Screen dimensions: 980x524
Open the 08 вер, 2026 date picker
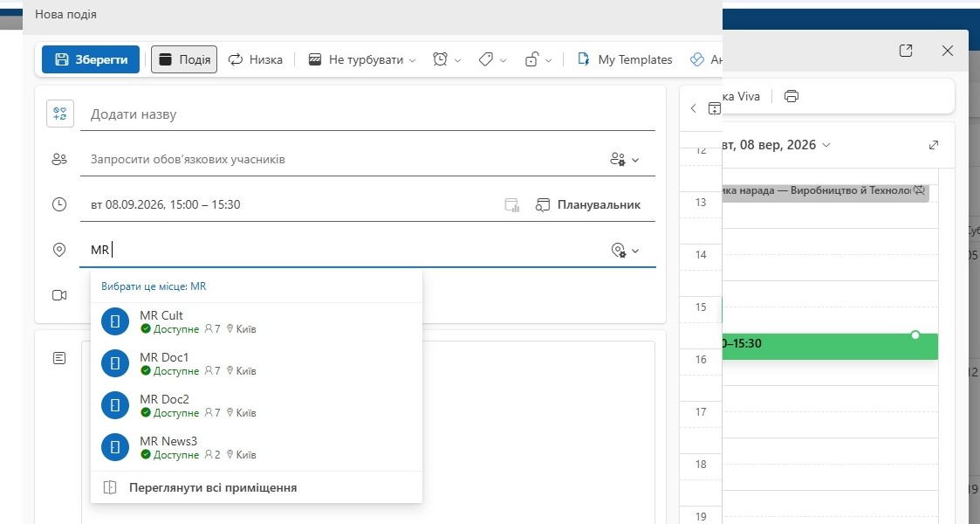point(777,145)
